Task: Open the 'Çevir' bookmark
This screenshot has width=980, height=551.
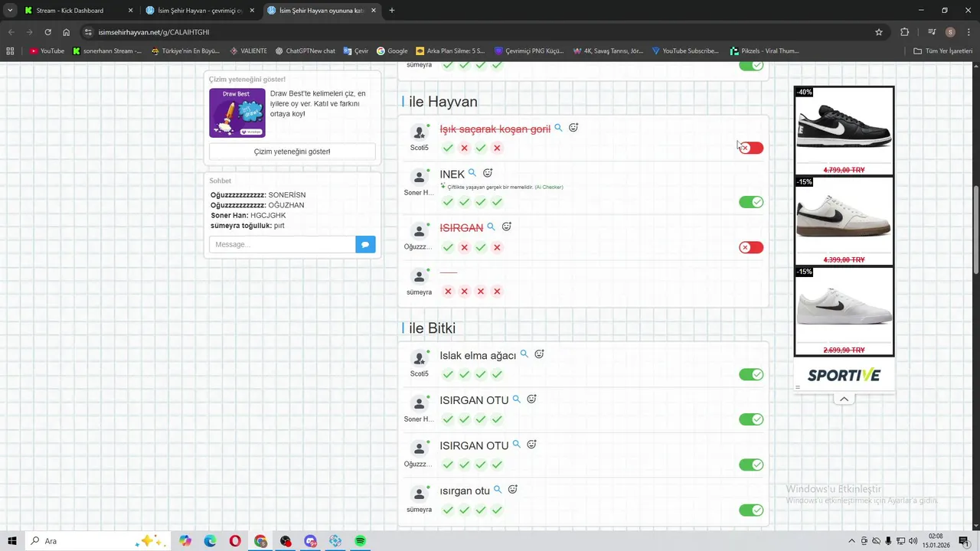Action: tap(356, 51)
